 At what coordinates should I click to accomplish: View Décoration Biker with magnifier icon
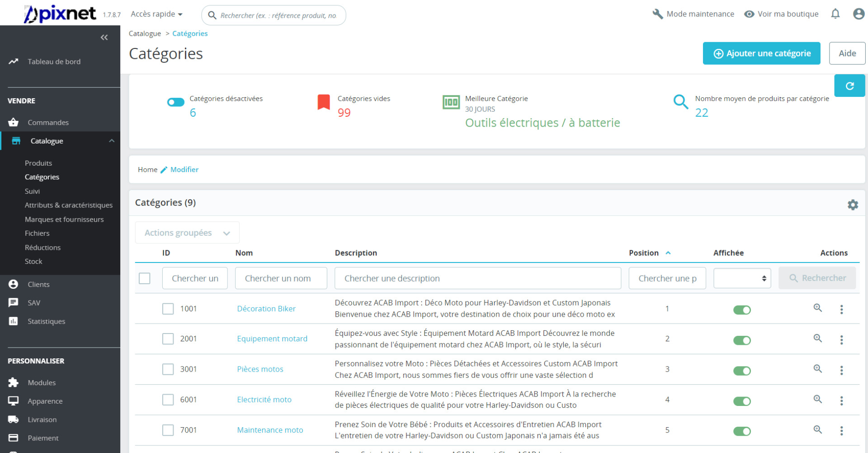(817, 308)
